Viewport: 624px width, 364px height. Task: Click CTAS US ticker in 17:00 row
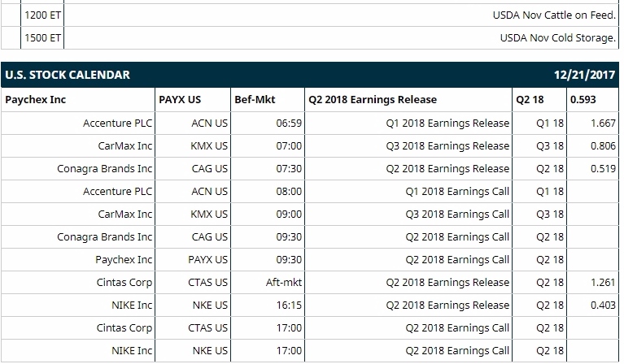click(207, 327)
